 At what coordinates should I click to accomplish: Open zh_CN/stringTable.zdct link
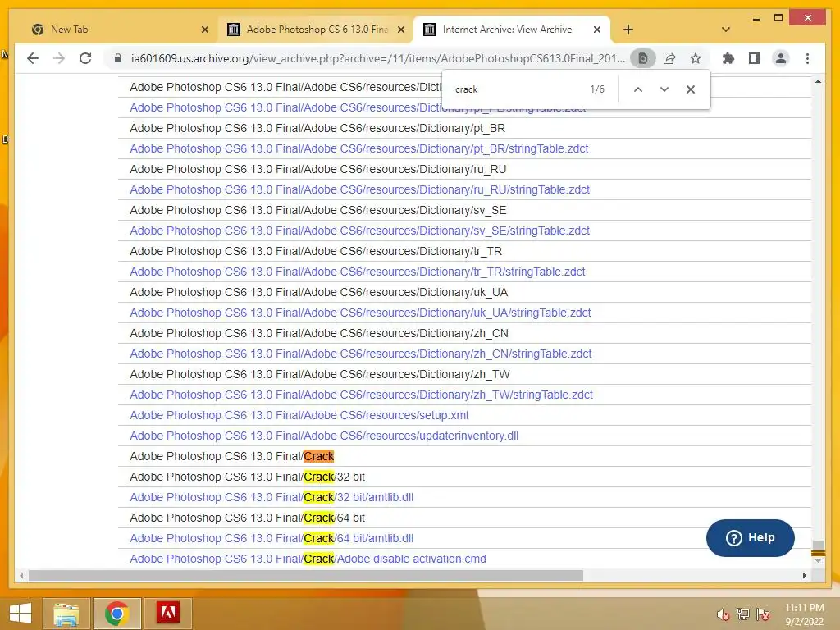pos(361,354)
